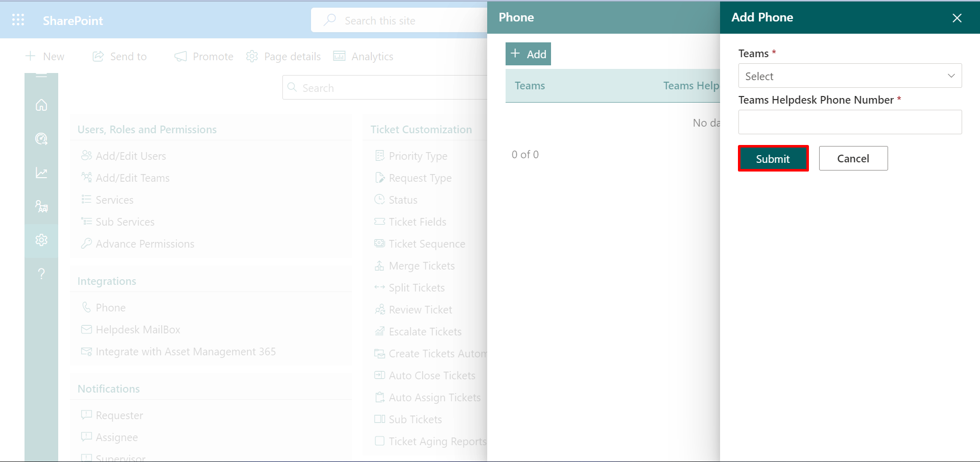980x462 pixels.
Task: Click the Teams dropdown chevron arrow
Action: pos(951,76)
